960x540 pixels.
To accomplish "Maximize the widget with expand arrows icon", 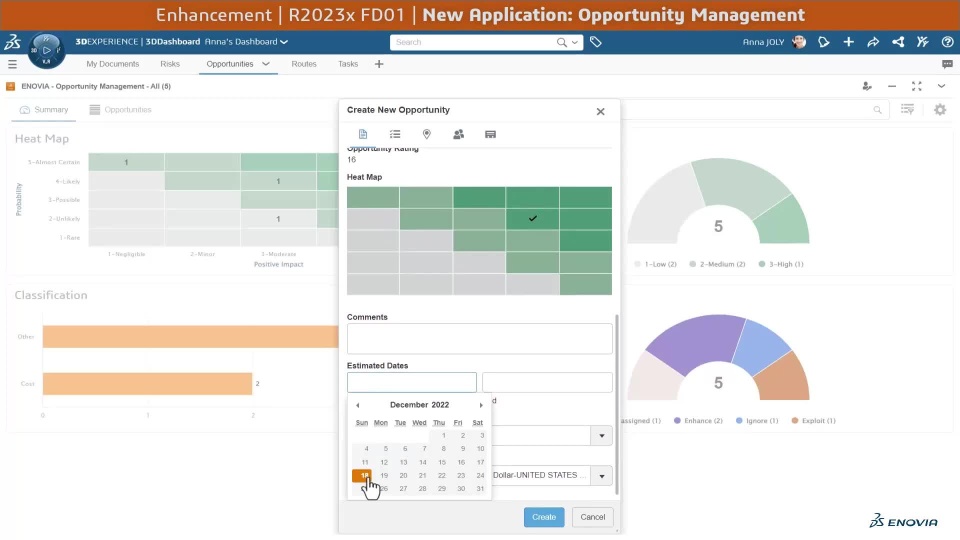I will 917,86.
